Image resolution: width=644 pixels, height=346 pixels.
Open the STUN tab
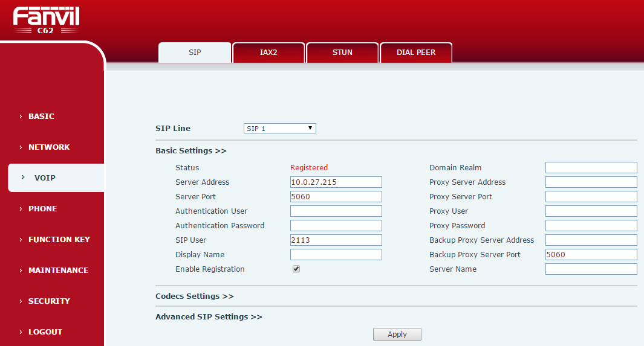[342, 53]
